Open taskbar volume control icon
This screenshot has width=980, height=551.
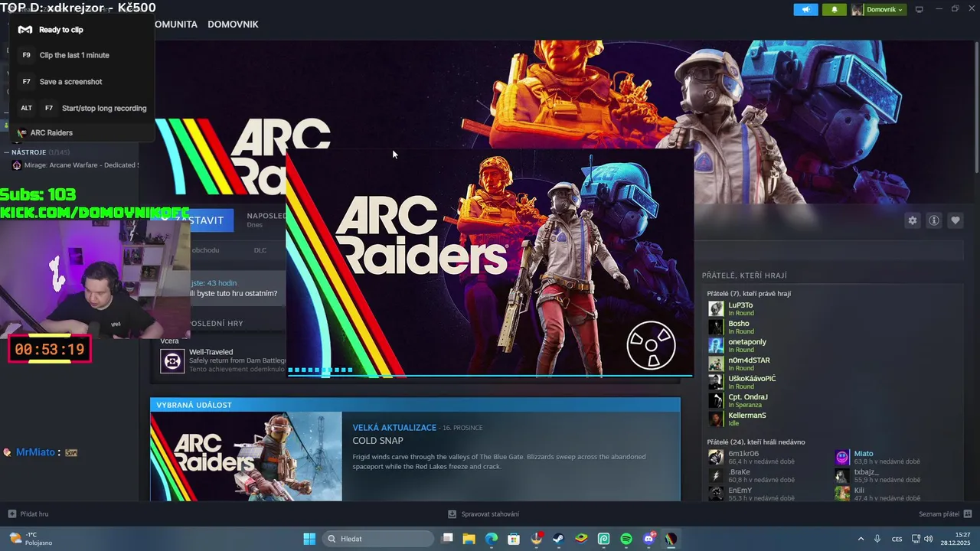929,539
